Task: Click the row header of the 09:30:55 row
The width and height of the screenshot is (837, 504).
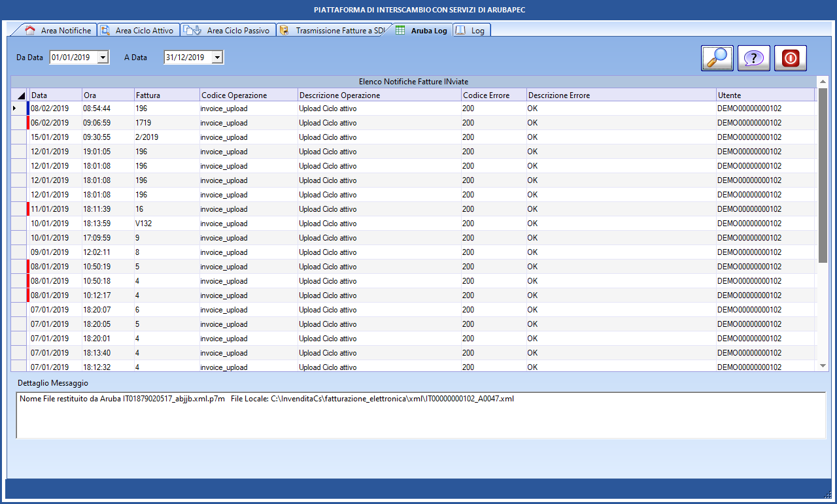Action: pos(19,137)
